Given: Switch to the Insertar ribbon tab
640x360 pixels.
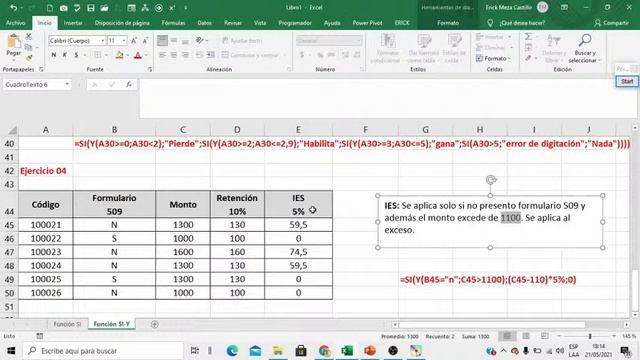Looking at the screenshot, I should tap(73, 23).
